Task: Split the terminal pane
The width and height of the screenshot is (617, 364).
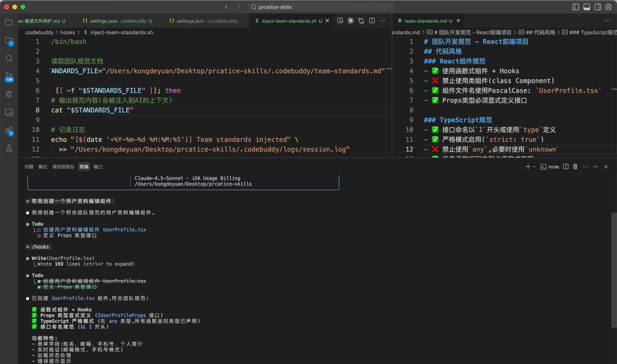Action: (x=566, y=167)
